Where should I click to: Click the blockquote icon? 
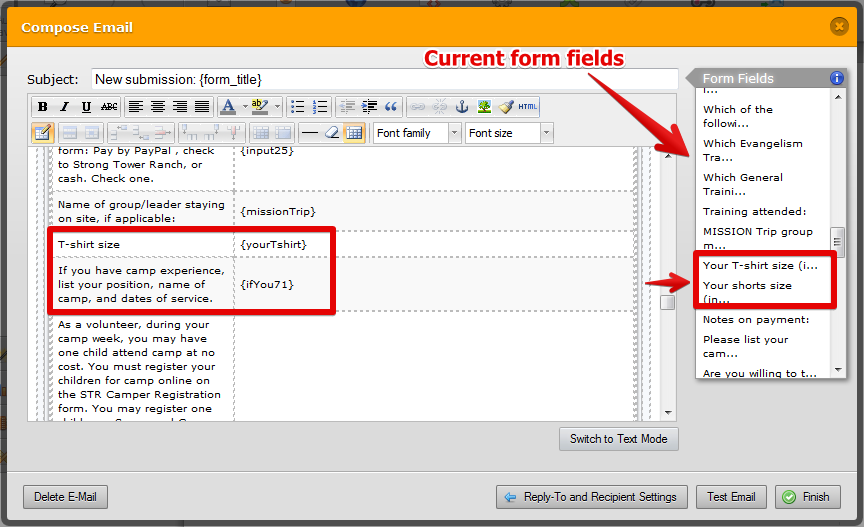coord(391,107)
